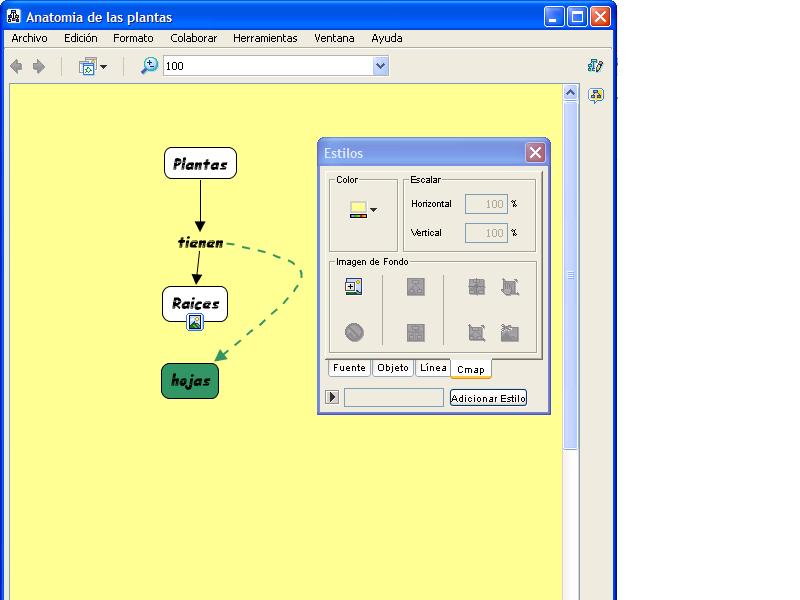Click the top-right toolbar icon beside the zoom box
800x600 pixels.
point(595,66)
